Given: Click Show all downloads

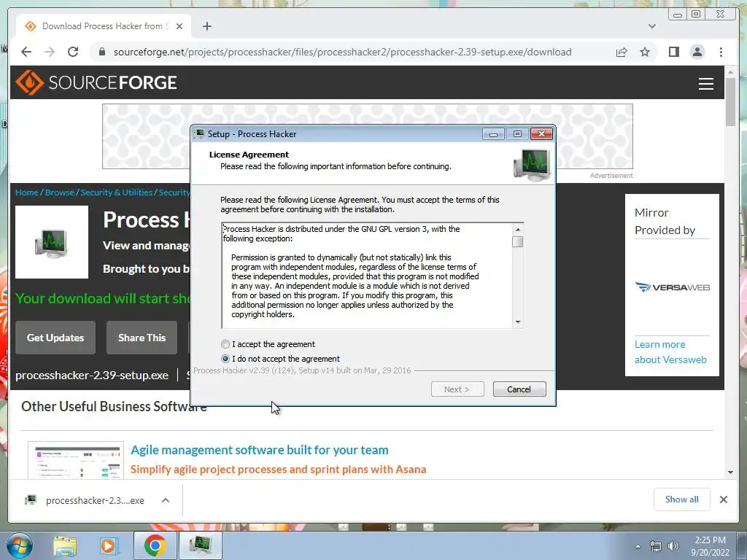Looking at the screenshot, I should (x=682, y=499).
